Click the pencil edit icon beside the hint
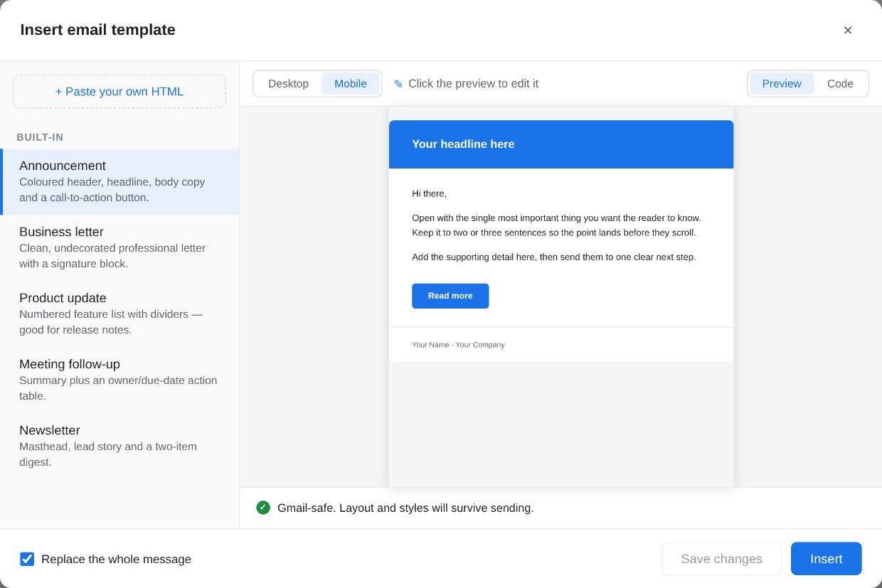Image resolution: width=882 pixels, height=588 pixels. point(398,84)
